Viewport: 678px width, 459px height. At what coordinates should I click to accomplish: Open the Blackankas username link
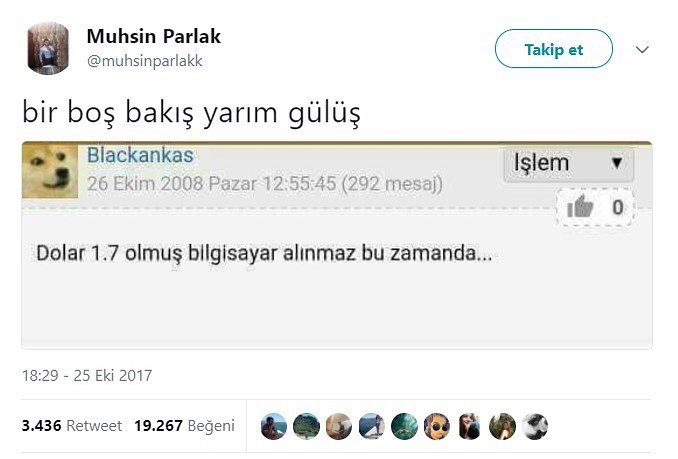(x=140, y=155)
